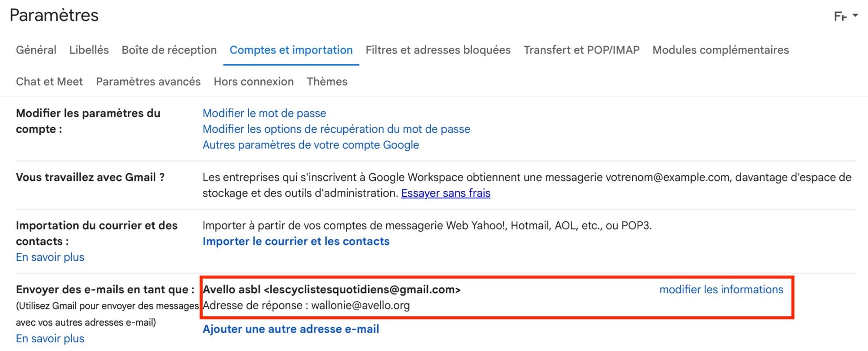Open the Modules complémentaires tab
The image size is (868, 351).
(720, 50)
